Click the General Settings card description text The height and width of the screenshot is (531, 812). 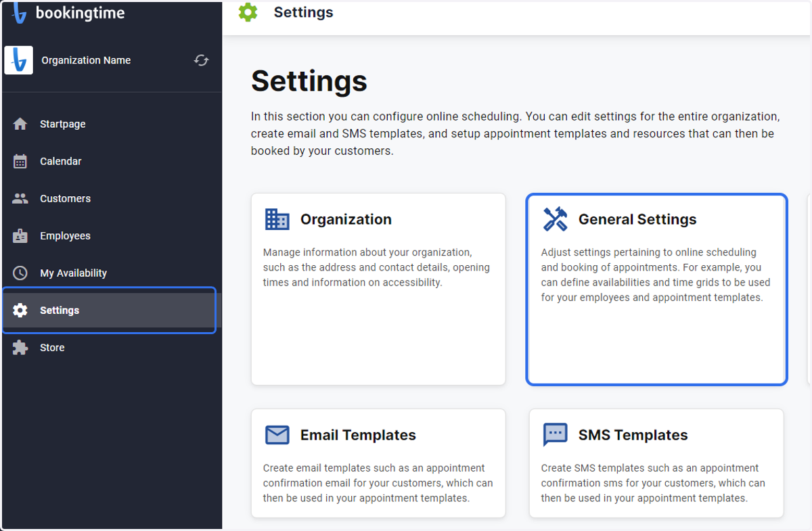tap(656, 275)
